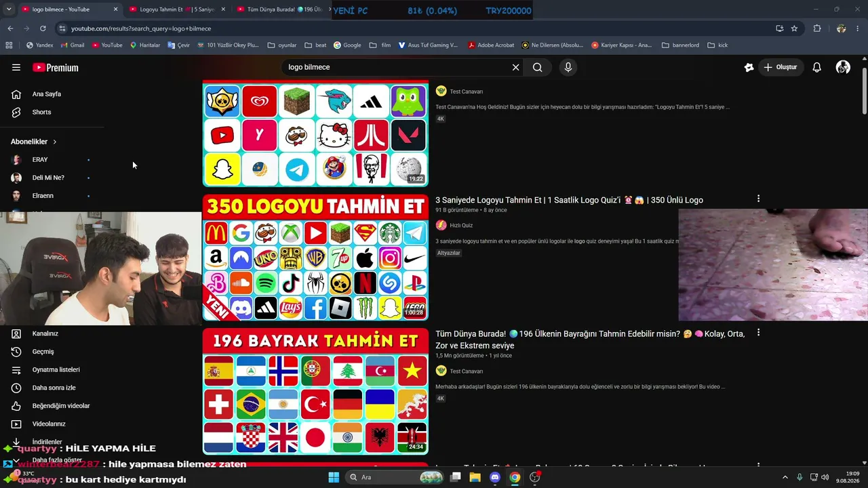Bookmark this page with the star icon
This screenshot has width=868, height=488.
coord(794,28)
